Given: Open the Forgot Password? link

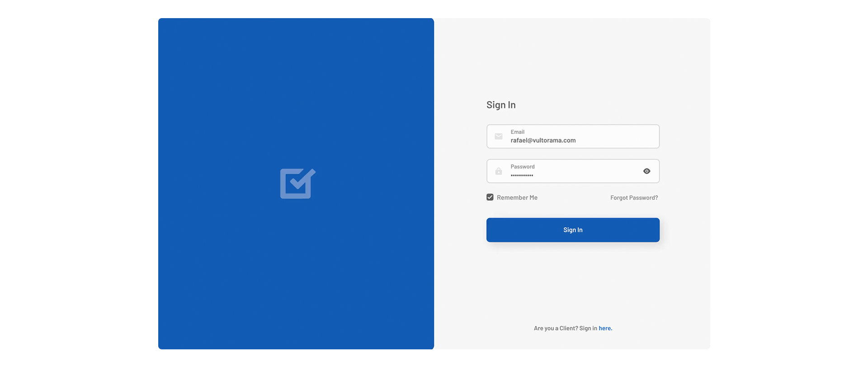Looking at the screenshot, I should coord(634,198).
